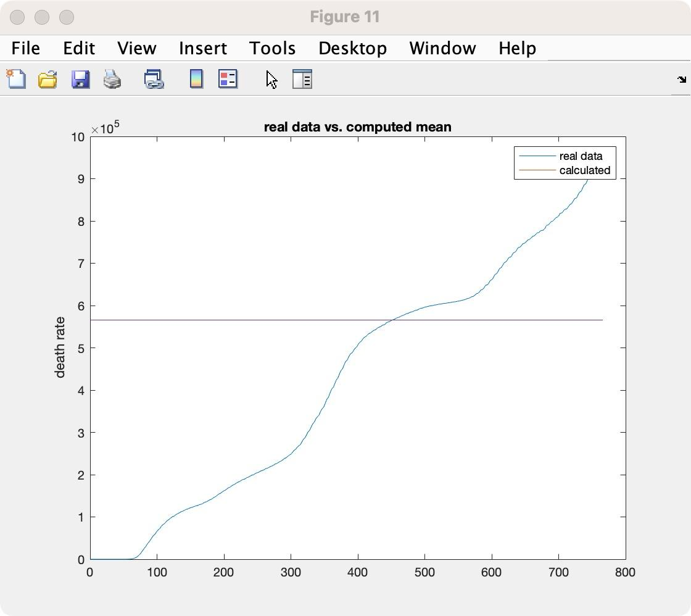
Task: Open the Help menu
Action: point(517,48)
